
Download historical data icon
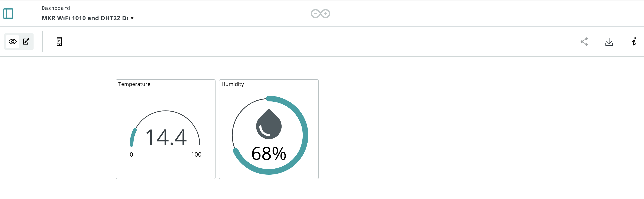click(x=609, y=42)
